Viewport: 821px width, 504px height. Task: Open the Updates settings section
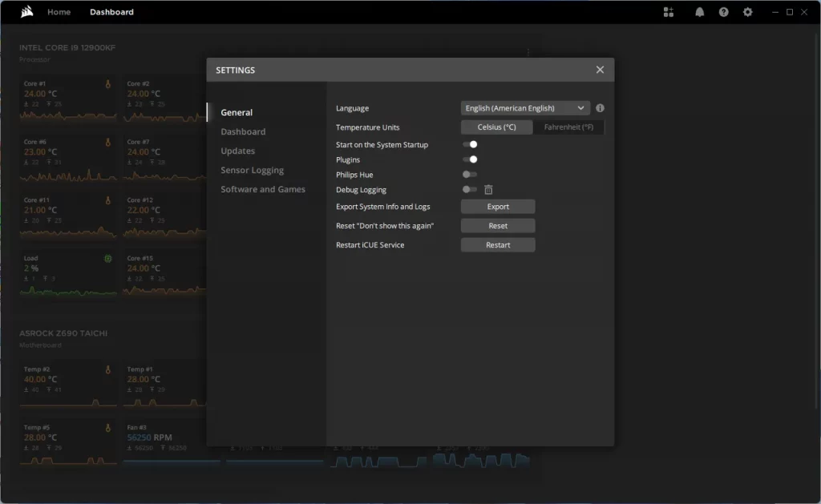(237, 151)
